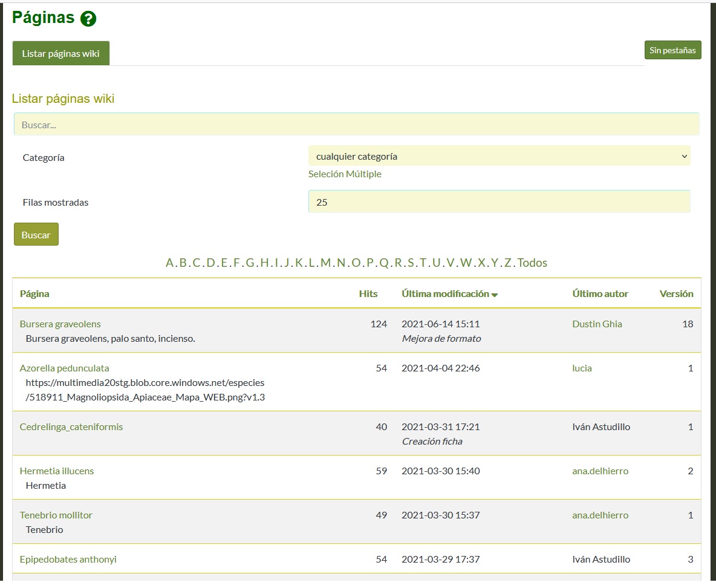The width and height of the screenshot is (716, 588).
Task: Open the cualquier categoría dropdown
Action: point(499,156)
